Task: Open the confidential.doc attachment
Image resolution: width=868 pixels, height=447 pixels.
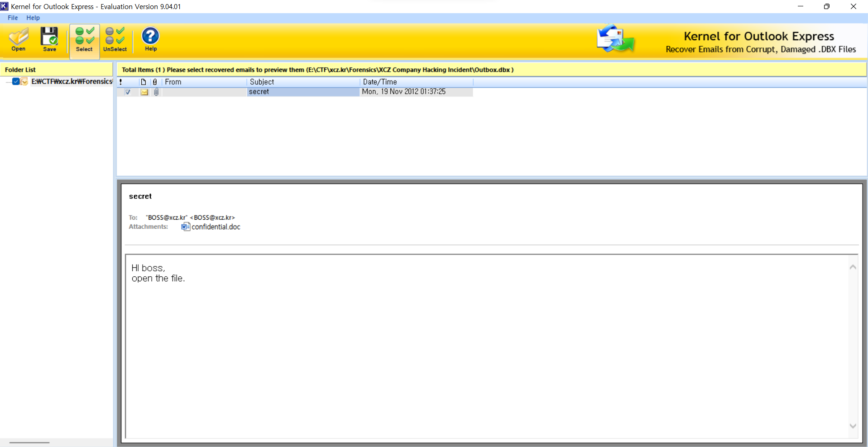Action: 216,227
